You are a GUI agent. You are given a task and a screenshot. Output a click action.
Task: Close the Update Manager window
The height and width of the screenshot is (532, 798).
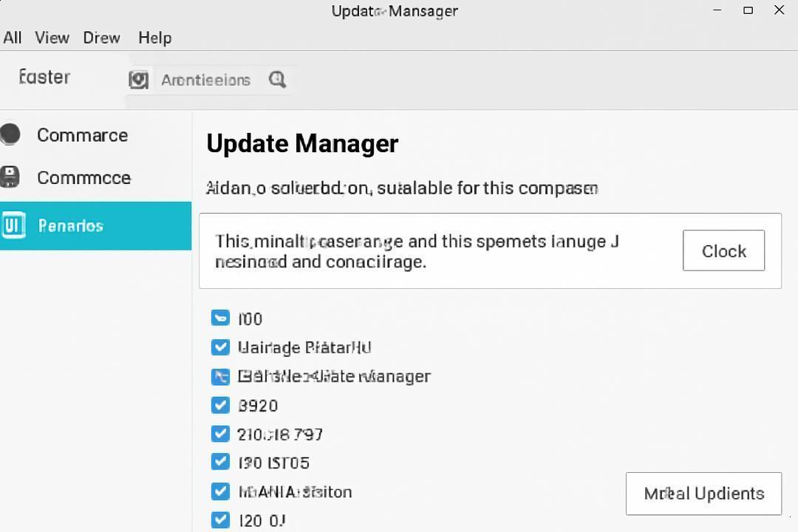click(x=780, y=10)
